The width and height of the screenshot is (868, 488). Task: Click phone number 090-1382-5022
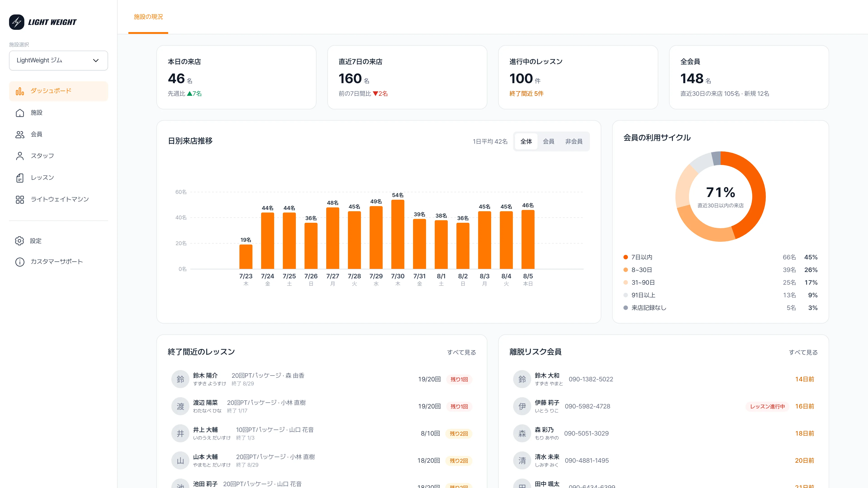[x=591, y=379]
